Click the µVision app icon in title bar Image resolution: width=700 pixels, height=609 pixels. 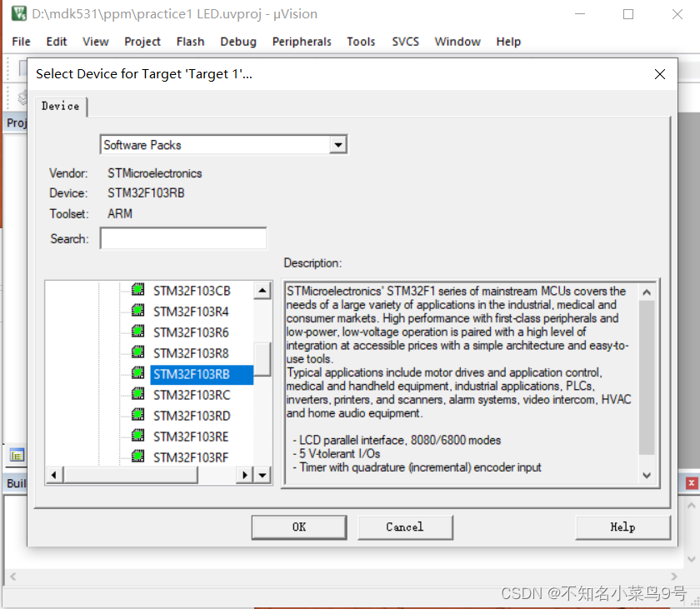18,13
